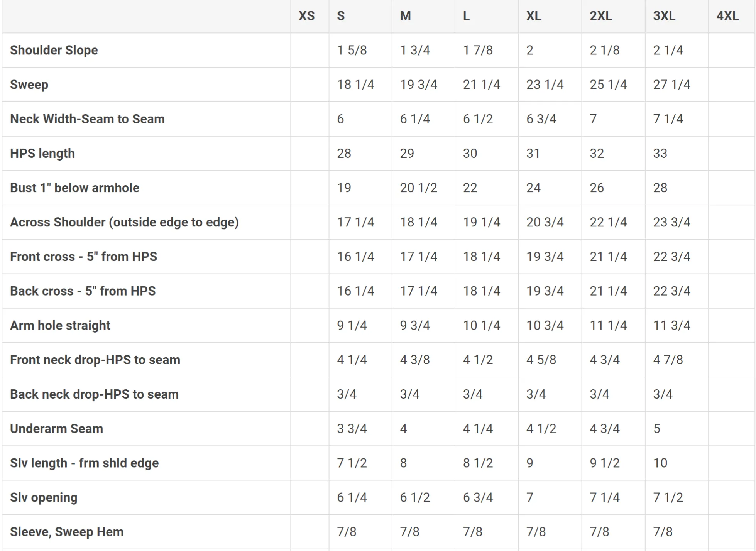This screenshot has width=756, height=551.
Task: Click Underarm Seam value 5
Action: click(x=657, y=428)
